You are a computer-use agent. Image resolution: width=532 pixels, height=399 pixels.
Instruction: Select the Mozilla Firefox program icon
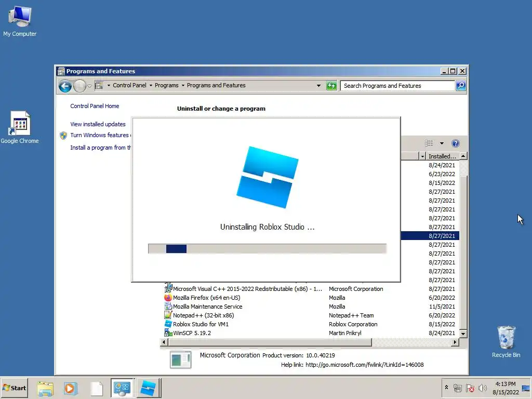tap(168, 298)
